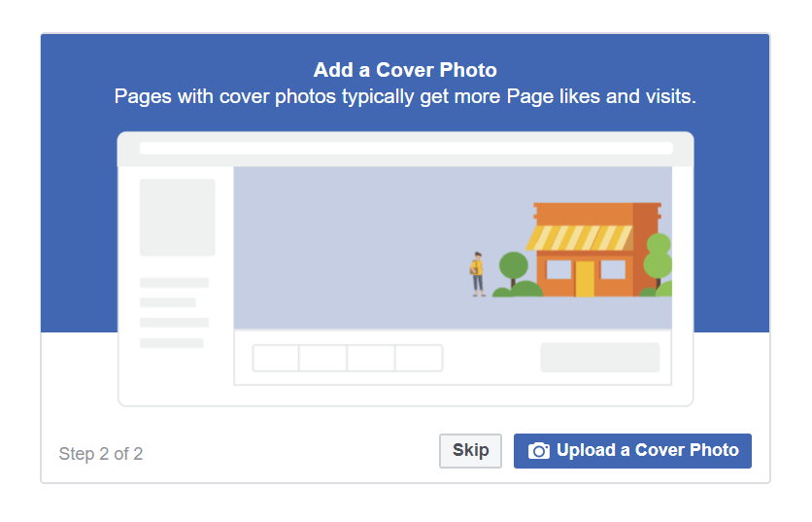812x522 pixels.
Task: Click the Step 2 of 2 label
Action: (x=100, y=454)
